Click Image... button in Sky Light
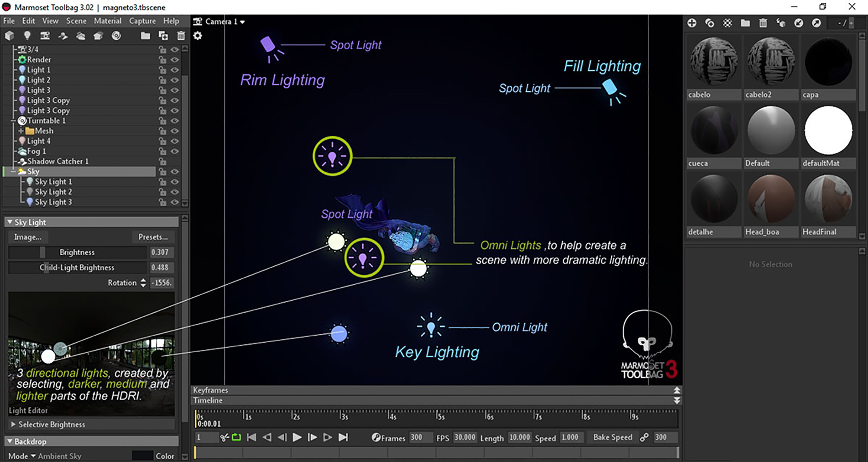The image size is (868, 462). coord(28,237)
